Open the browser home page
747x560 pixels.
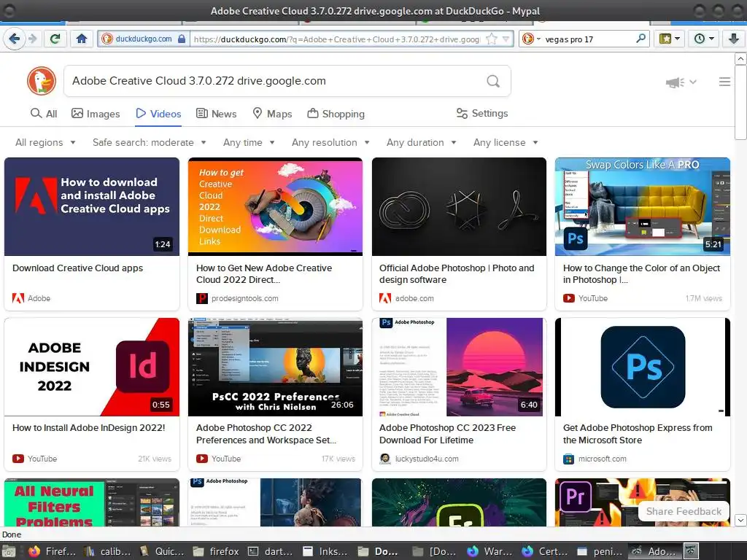click(x=82, y=39)
